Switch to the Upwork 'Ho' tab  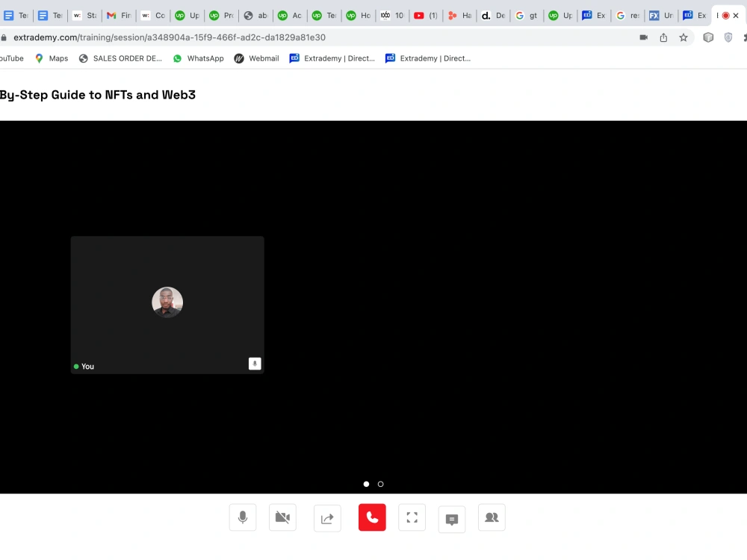[x=359, y=15]
